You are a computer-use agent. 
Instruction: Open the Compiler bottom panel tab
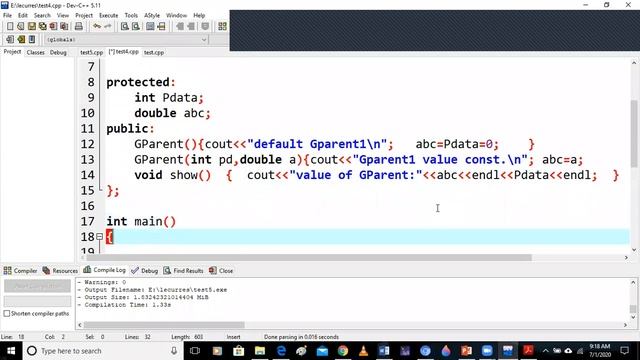click(x=20, y=271)
